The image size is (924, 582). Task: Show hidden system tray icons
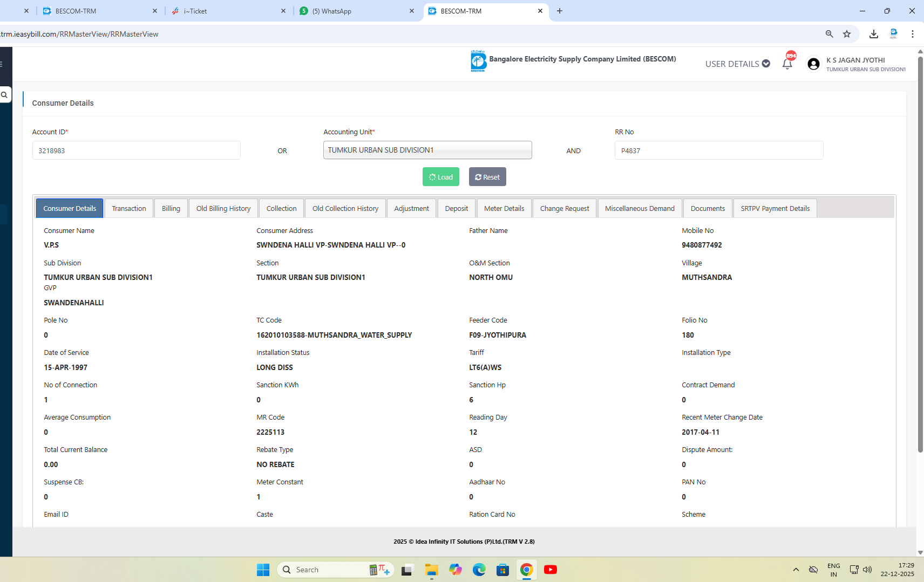pyautogui.click(x=796, y=570)
